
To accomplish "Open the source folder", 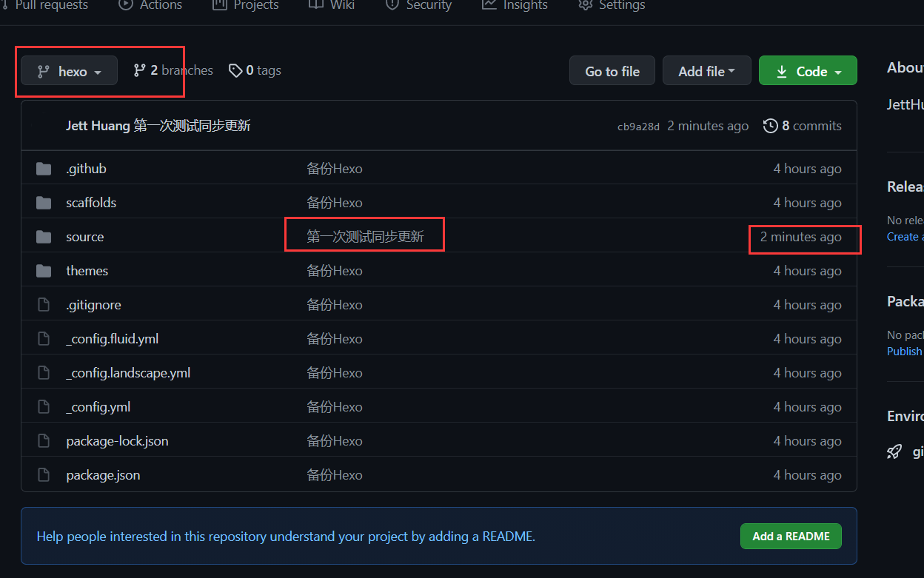I will [x=84, y=237].
